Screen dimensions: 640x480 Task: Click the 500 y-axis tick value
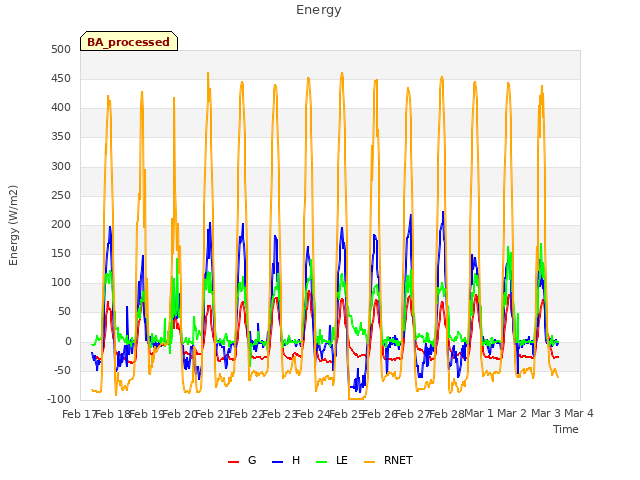click(61, 49)
